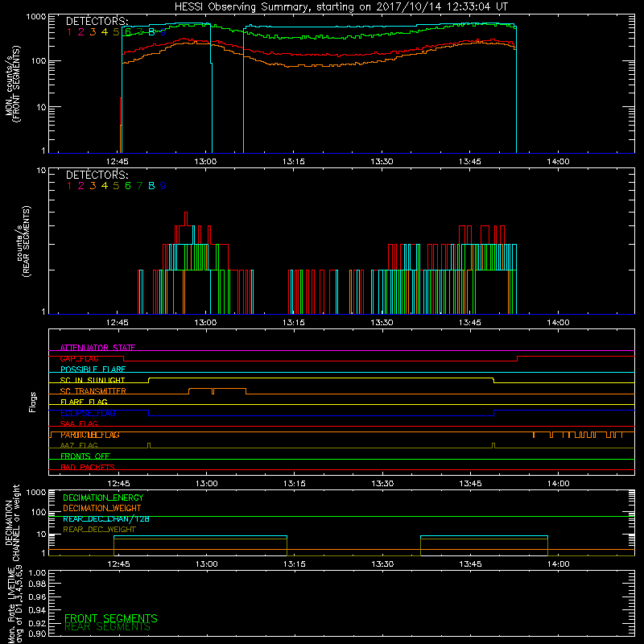Select blue detector 9 in the front segments legend

163,32
